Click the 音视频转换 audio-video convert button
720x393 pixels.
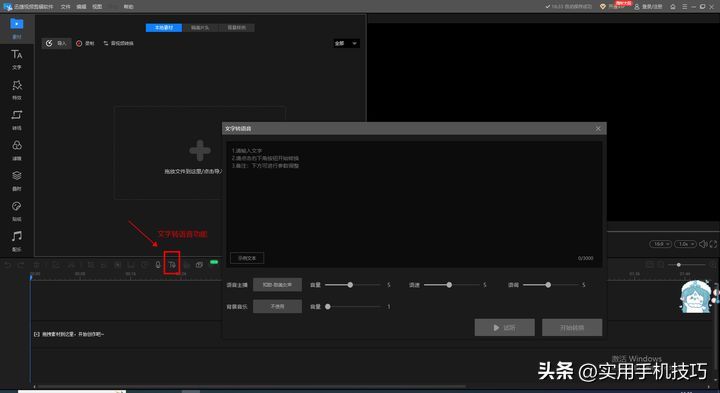click(118, 43)
